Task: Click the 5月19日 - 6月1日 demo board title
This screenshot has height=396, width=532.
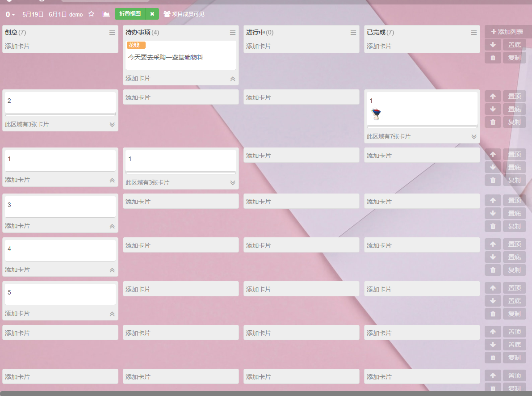Action: point(53,14)
